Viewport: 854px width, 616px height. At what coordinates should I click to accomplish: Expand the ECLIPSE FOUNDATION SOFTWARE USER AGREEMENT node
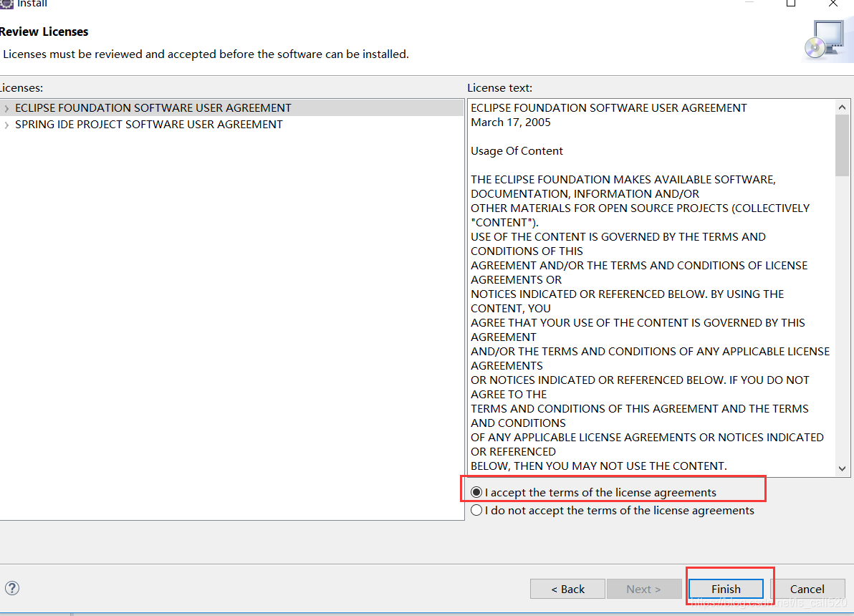click(x=6, y=107)
